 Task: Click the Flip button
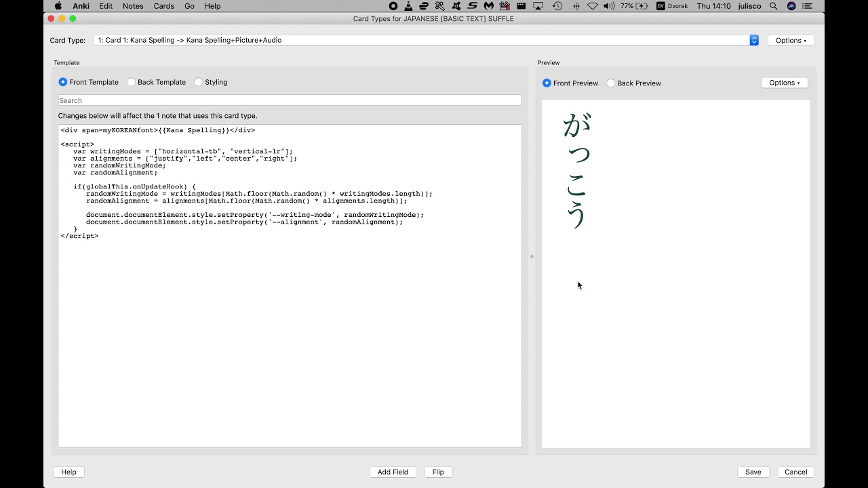(438, 472)
